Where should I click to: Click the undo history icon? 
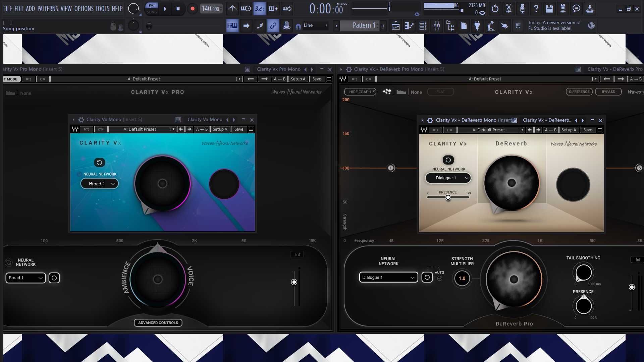click(x=495, y=9)
